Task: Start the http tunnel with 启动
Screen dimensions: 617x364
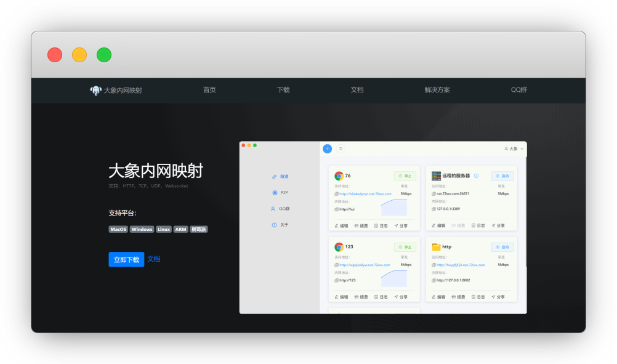Action: [x=502, y=247]
